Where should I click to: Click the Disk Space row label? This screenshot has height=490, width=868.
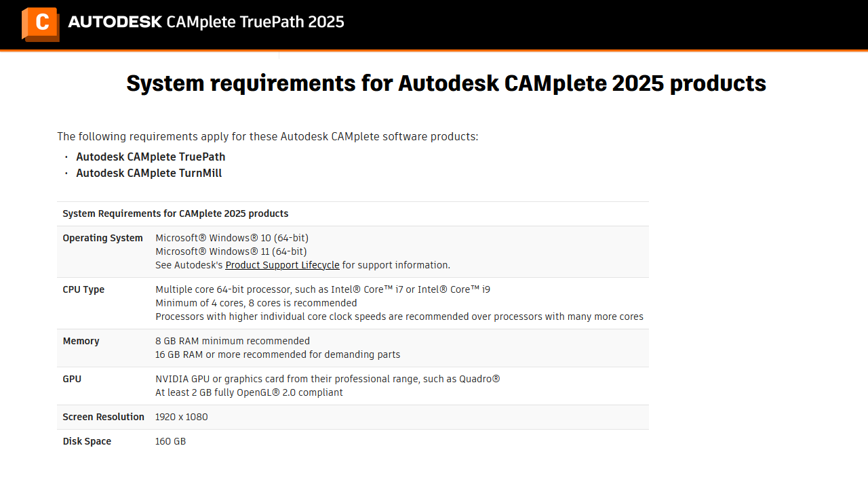[x=87, y=441]
